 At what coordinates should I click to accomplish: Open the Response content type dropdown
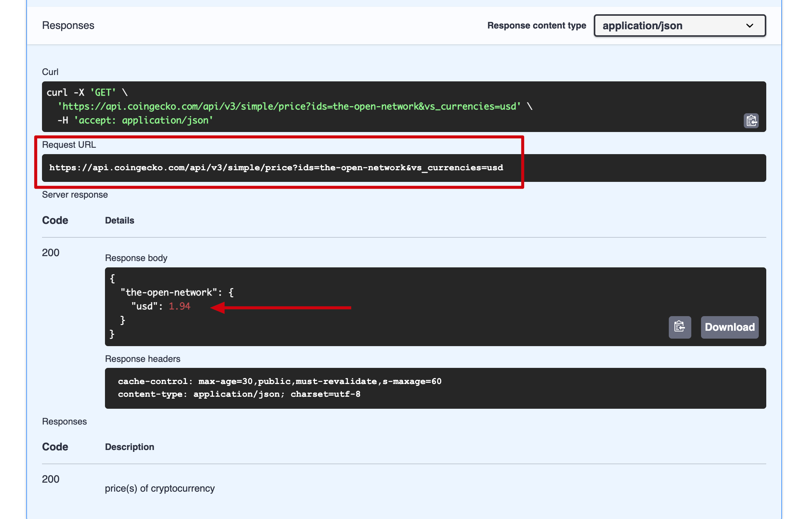point(680,25)
